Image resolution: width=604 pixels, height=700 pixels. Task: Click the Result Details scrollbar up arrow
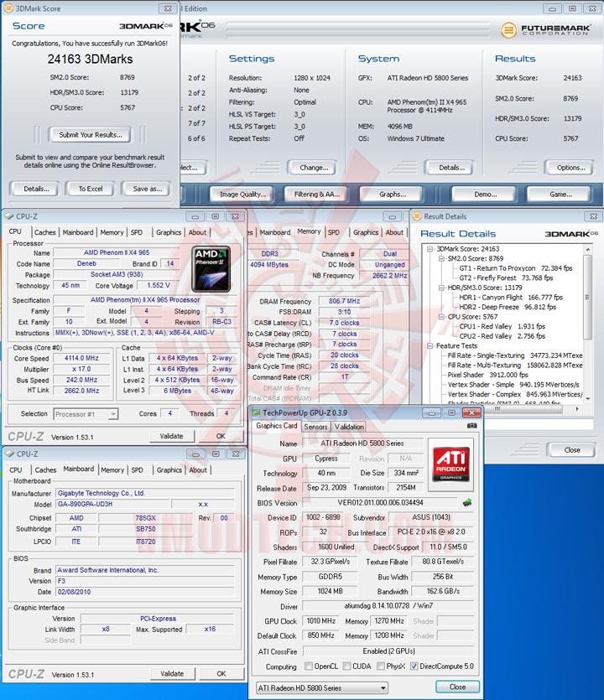[x=588, y=249]
